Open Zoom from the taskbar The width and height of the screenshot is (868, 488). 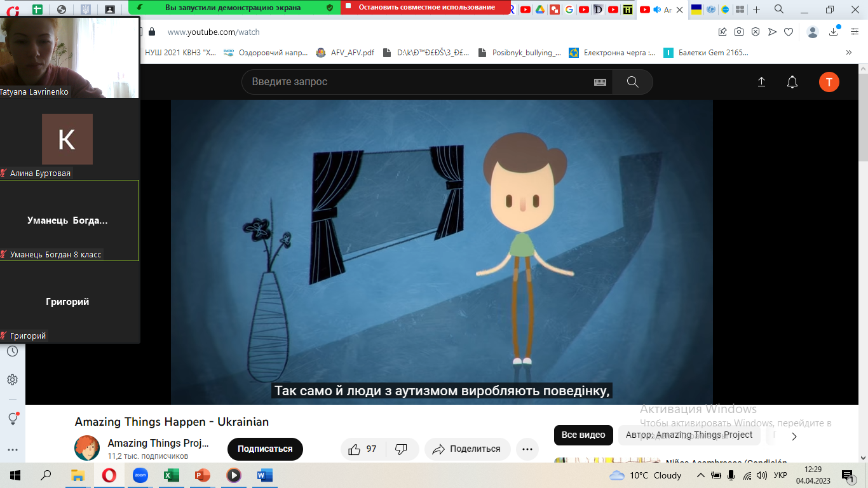point(140,475)
